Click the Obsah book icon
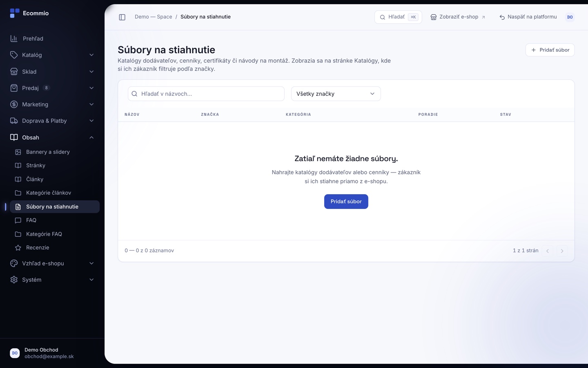Screen dimensions: 588x368 (14, 137)
